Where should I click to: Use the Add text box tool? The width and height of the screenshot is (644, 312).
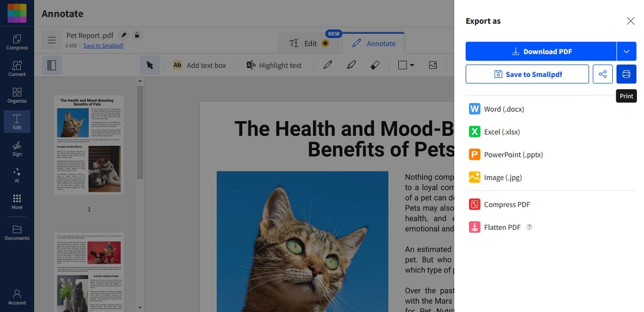pos(199,64)
